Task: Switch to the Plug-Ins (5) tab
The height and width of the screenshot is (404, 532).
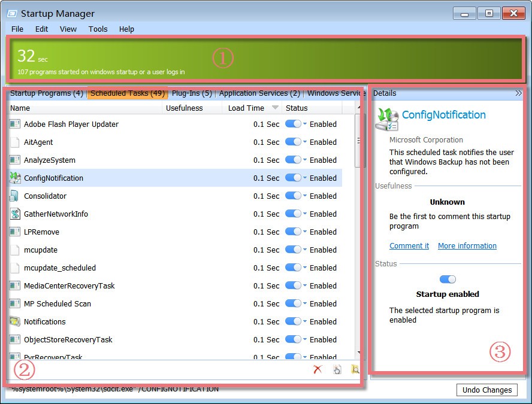Action: [192, 93]
